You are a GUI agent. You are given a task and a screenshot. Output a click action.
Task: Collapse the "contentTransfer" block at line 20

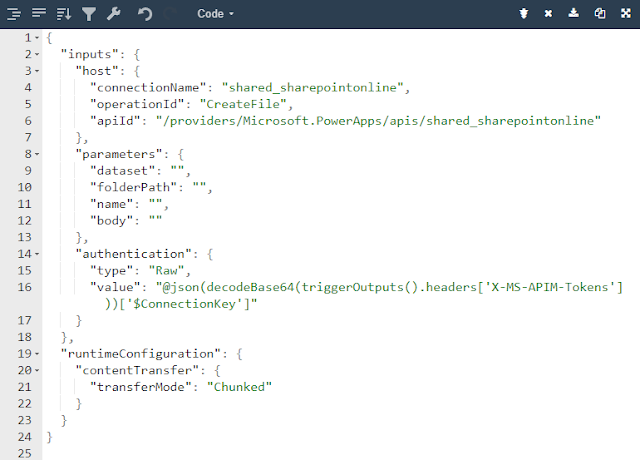tap(37, 370)
